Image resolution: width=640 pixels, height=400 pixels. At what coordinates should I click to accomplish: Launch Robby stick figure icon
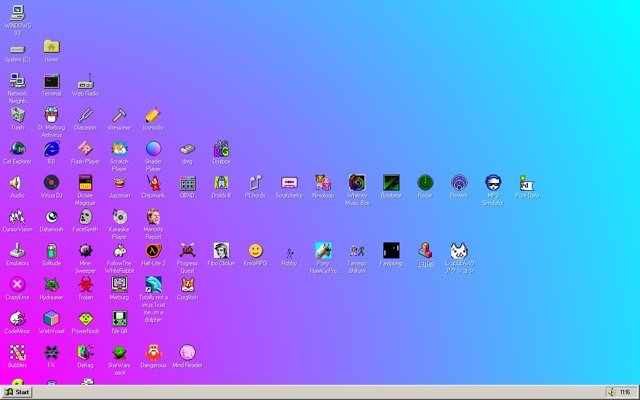[289, 253]
